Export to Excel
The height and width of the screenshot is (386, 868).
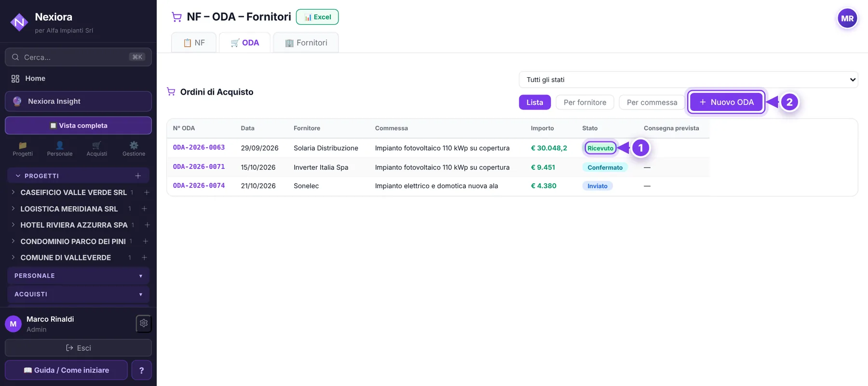click(x=317, y=17)
